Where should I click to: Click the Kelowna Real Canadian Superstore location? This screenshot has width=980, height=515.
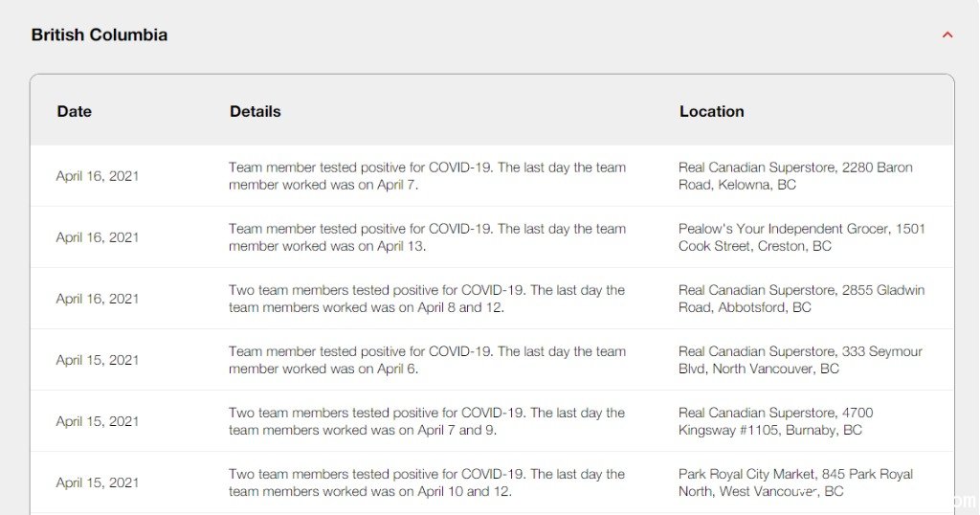(x=795, y=176)
